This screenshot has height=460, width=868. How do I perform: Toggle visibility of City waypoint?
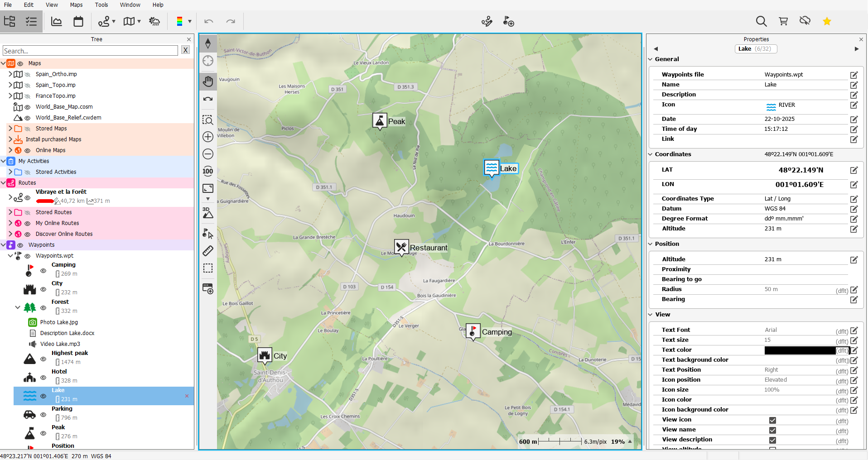pos(43,289)
